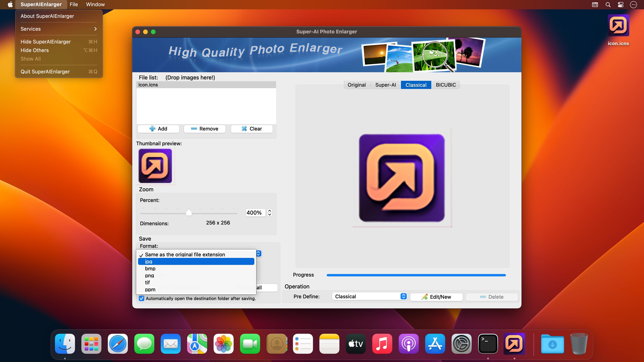Click the Edit/New button
Screen dimensions: 644x362
[436, 297]
